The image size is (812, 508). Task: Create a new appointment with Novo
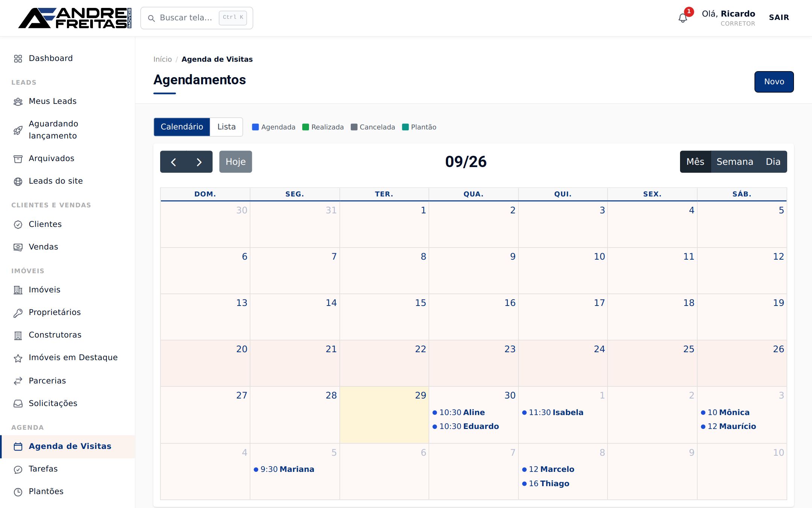point(774,82)
